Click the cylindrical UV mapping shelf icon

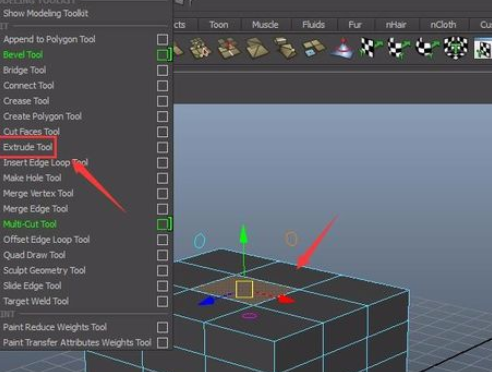(399, 48)
